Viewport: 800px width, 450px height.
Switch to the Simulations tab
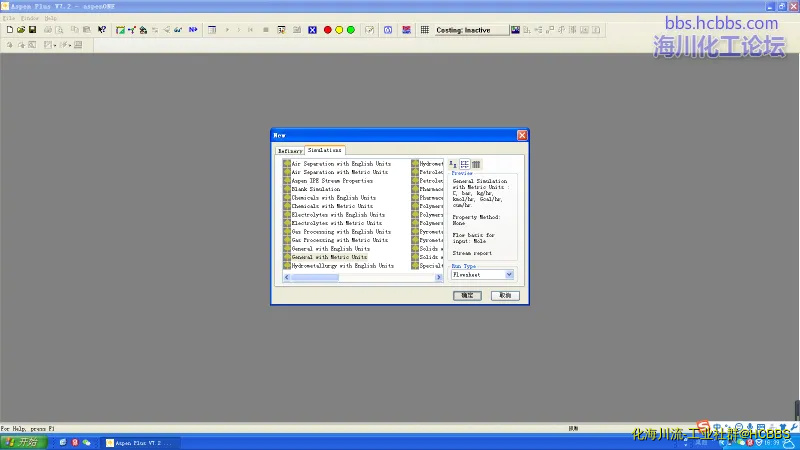(325, 150)
